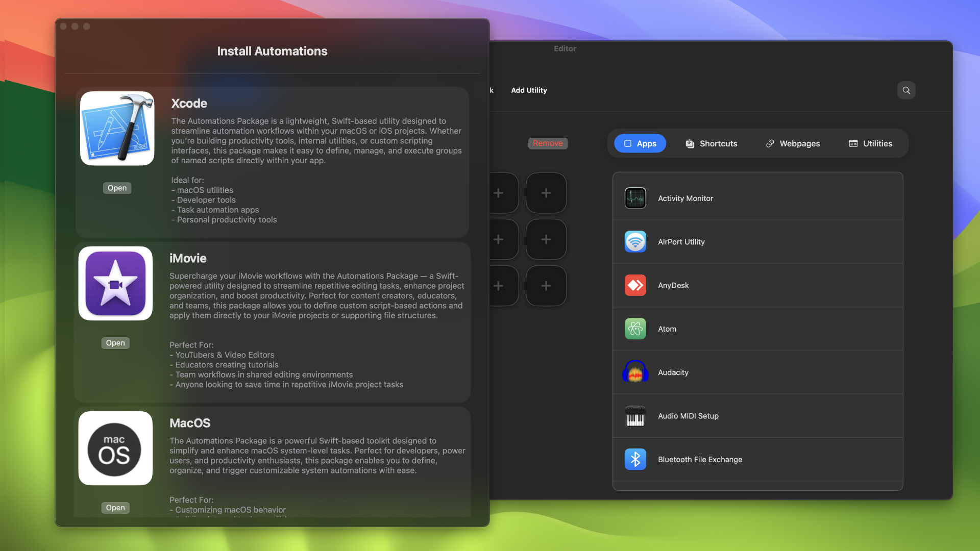
Task: Click the iMovie title heading
Action: (188, 258)
